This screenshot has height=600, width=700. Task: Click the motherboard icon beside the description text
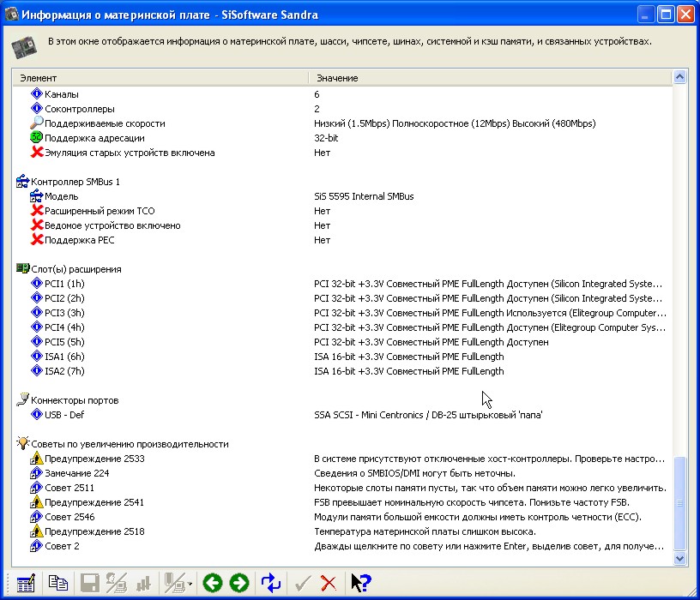(24, 47)
